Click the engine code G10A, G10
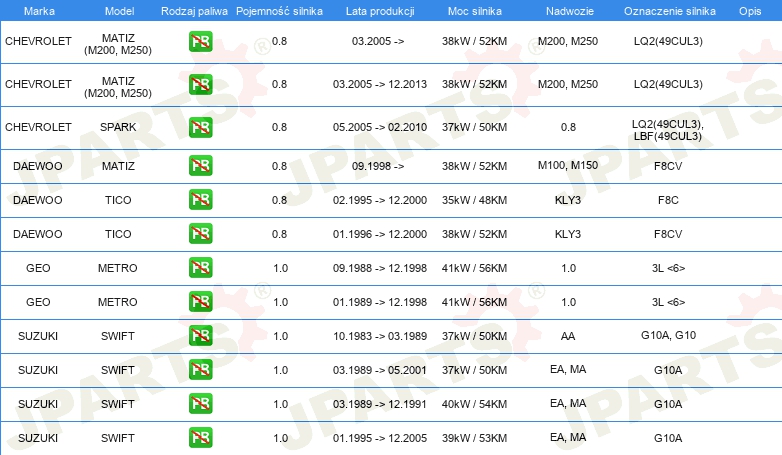The image size is (782, 455). click(x=668, y=335)
